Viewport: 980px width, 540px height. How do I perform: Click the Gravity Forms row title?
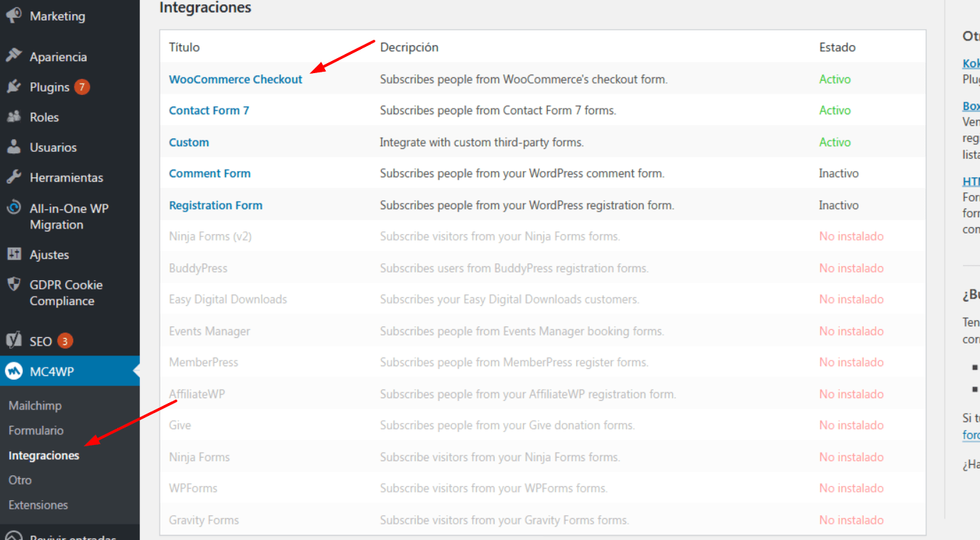[204, 520]
